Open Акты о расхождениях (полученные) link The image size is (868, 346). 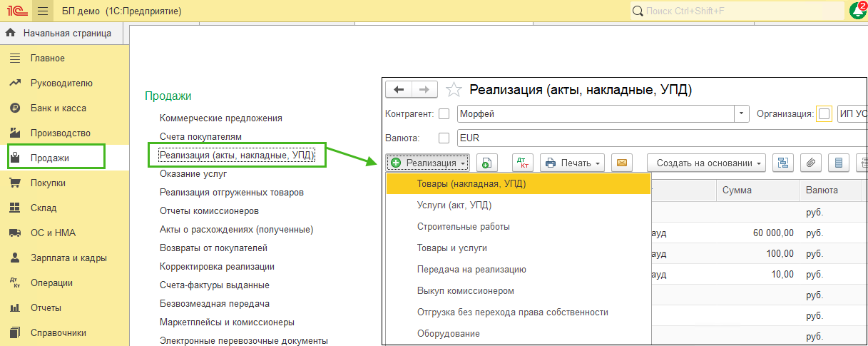click(237, 230)
